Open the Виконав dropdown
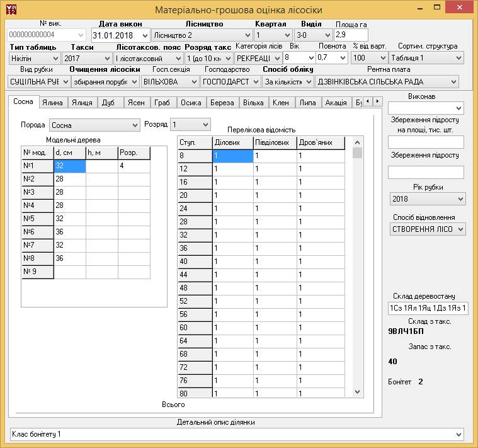 459,108
